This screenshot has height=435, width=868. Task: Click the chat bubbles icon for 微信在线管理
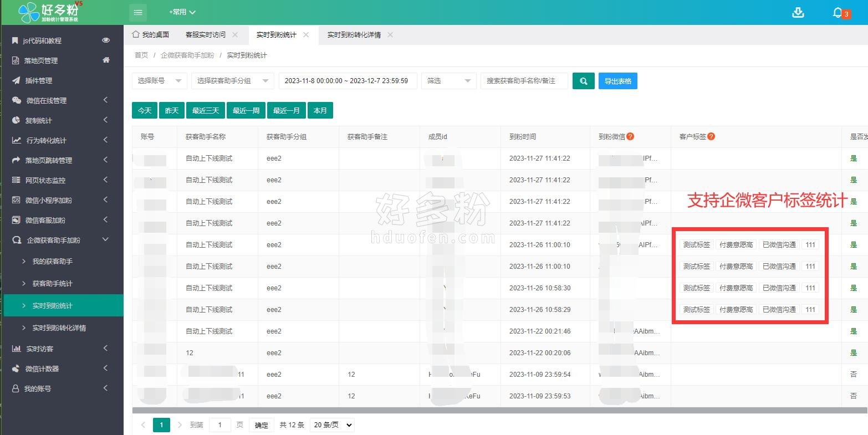16,100
